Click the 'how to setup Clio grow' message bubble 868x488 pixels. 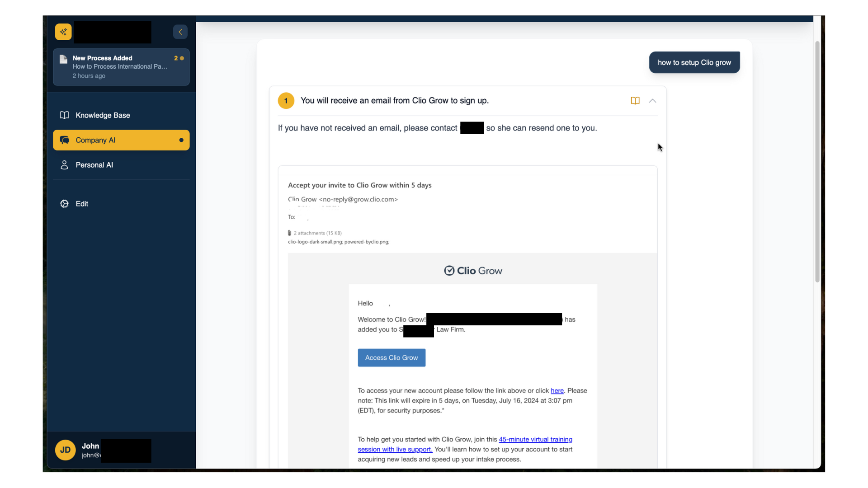click(694, 62)
